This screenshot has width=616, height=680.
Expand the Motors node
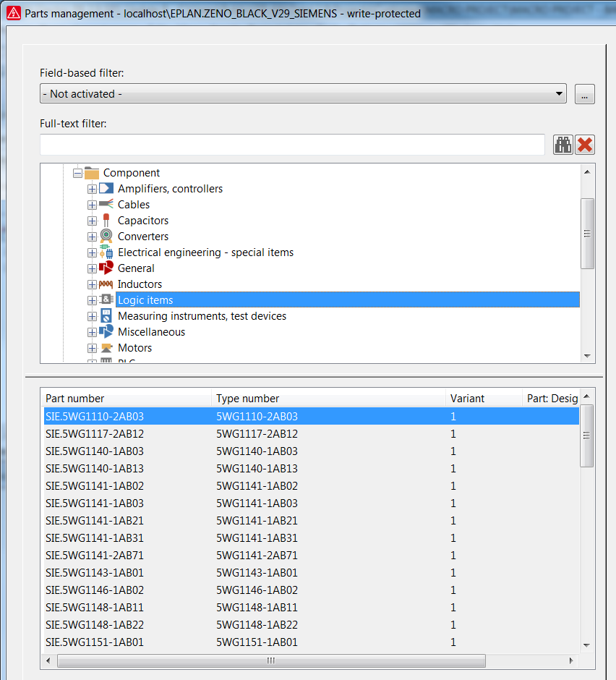[92, 348]
